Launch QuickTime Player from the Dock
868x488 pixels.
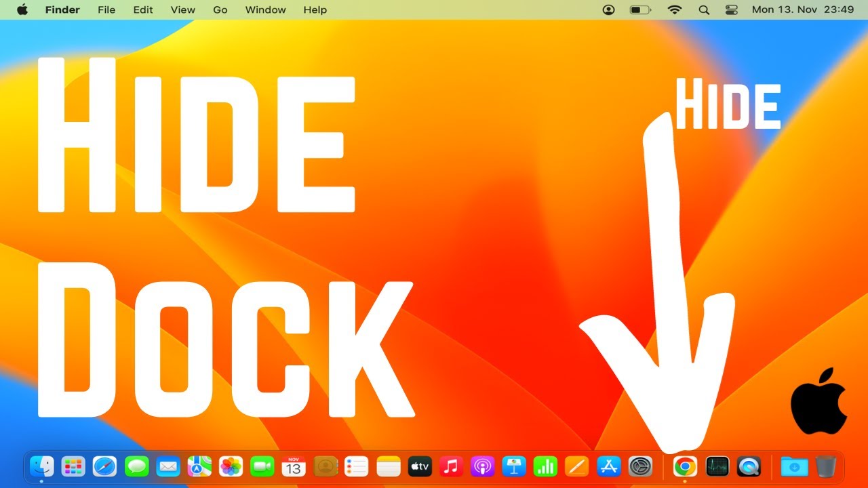[x=749, y=466]
